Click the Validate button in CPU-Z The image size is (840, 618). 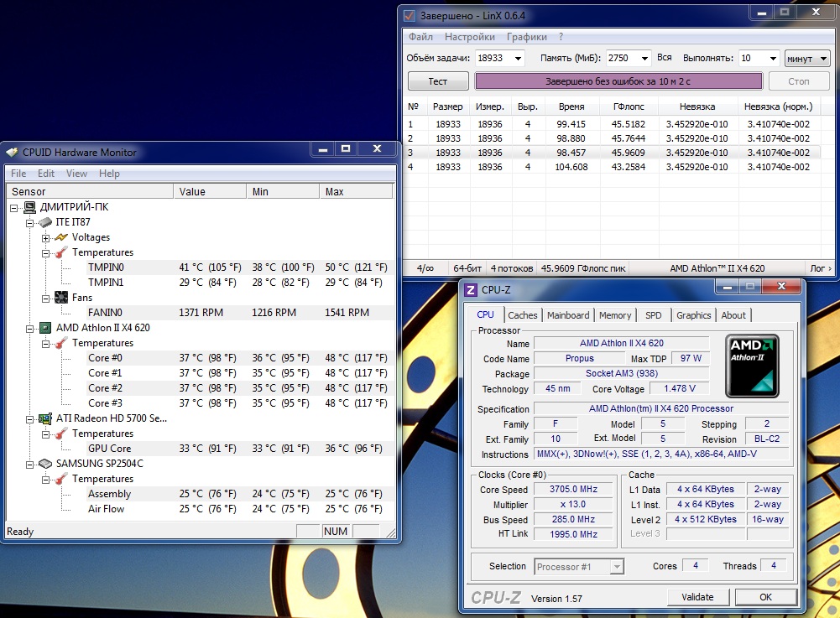tap(697, 597)
